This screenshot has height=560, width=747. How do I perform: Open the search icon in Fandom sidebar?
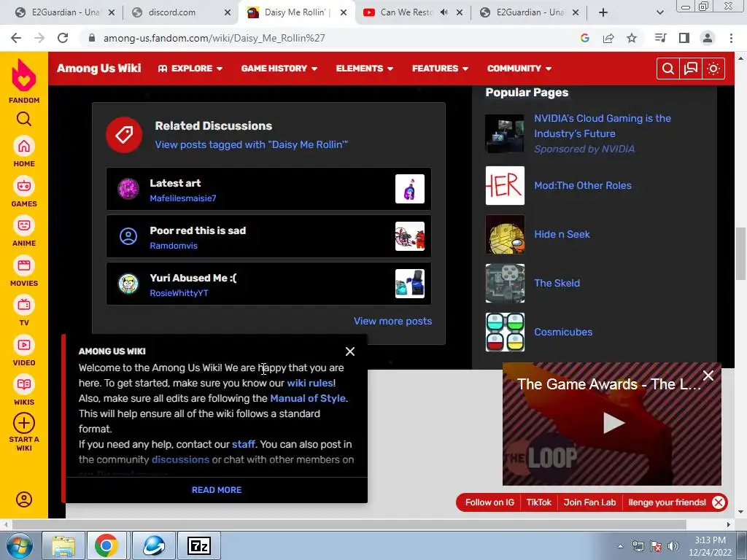[24, 119]
